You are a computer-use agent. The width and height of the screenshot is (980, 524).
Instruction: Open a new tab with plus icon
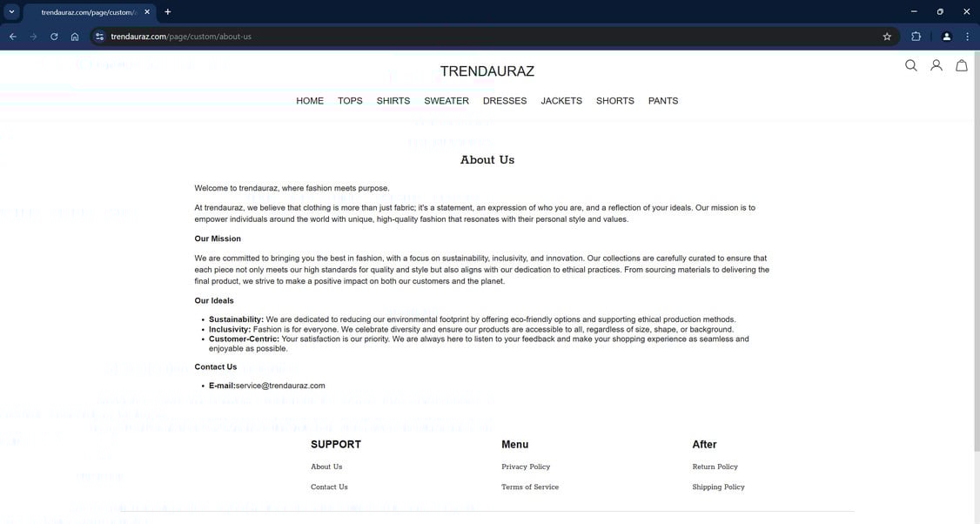pos(167,12)
